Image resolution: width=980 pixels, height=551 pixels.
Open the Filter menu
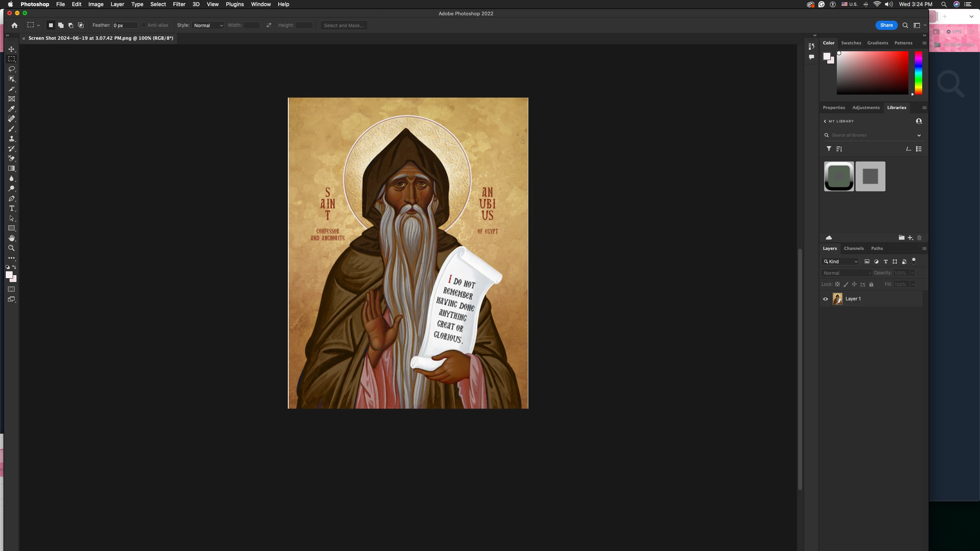(x=179, y=4)
